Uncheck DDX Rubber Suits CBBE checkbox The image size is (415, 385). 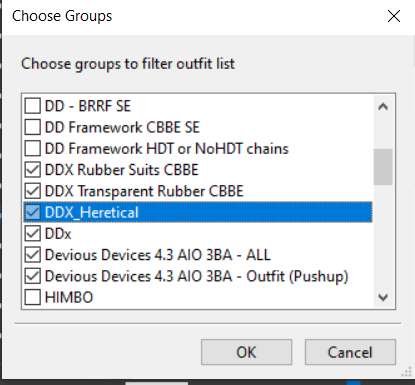[33, 170]
